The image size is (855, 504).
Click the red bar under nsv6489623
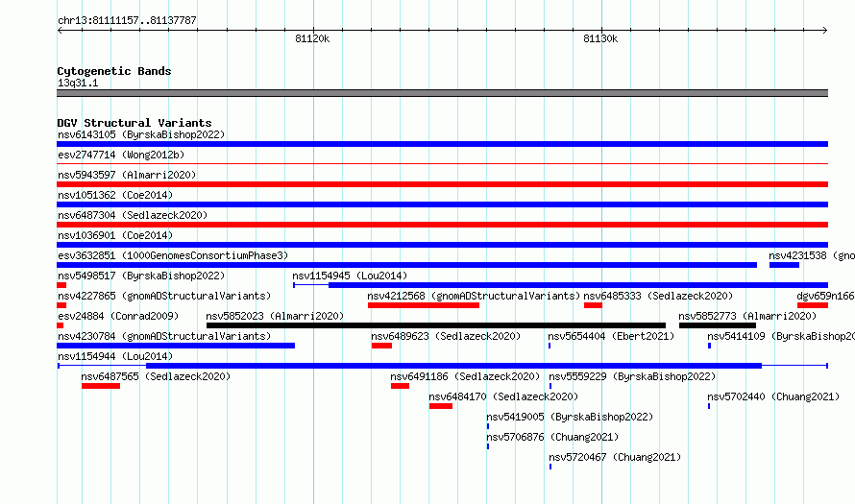coord(381,346)
